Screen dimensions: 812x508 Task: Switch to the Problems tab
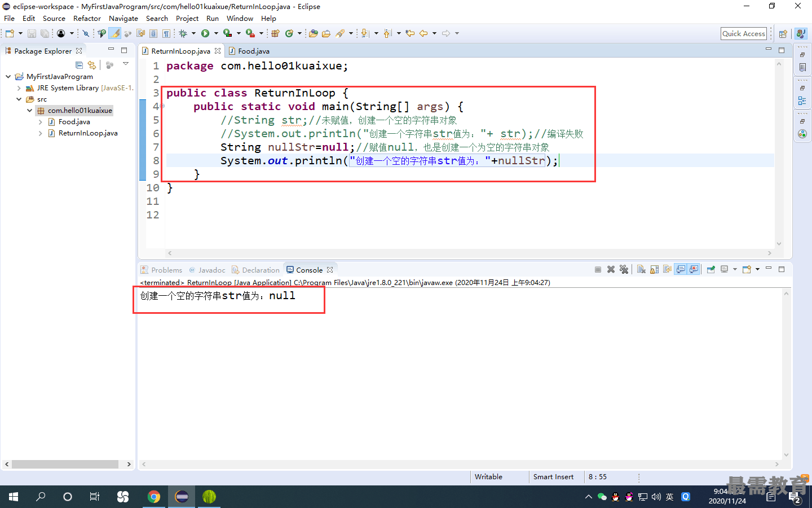pos(162,270)
